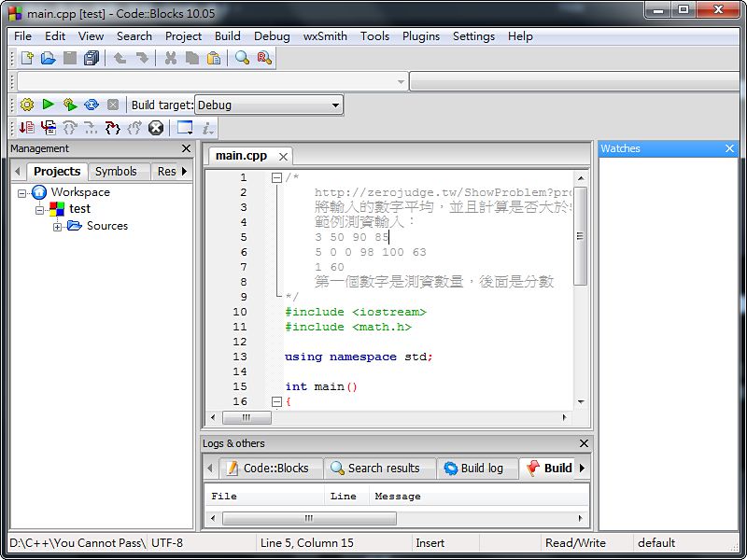Click the UTF-8 encoding in status bar
This screenshot has width=747, height=560.
[167, 543]
